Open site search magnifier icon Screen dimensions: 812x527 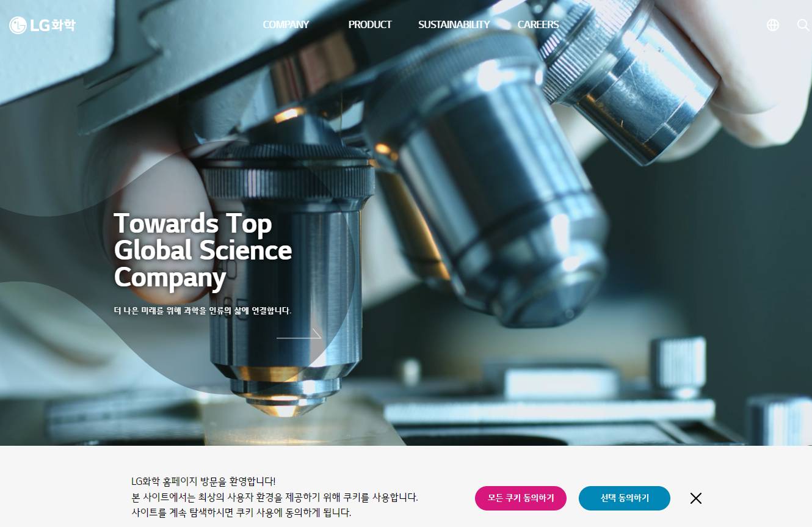[x=803, y=25]
